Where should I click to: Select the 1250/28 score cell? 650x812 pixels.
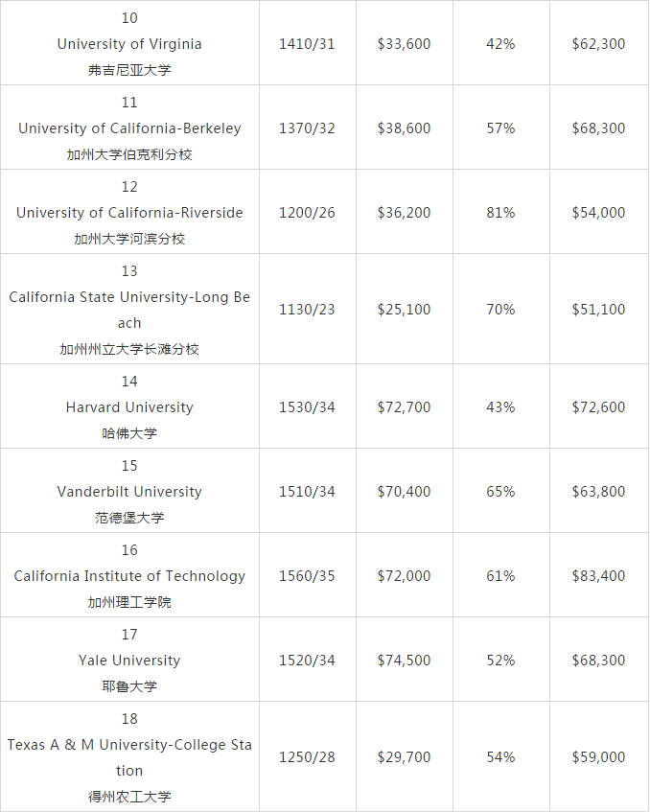click(x=307, y=757)
